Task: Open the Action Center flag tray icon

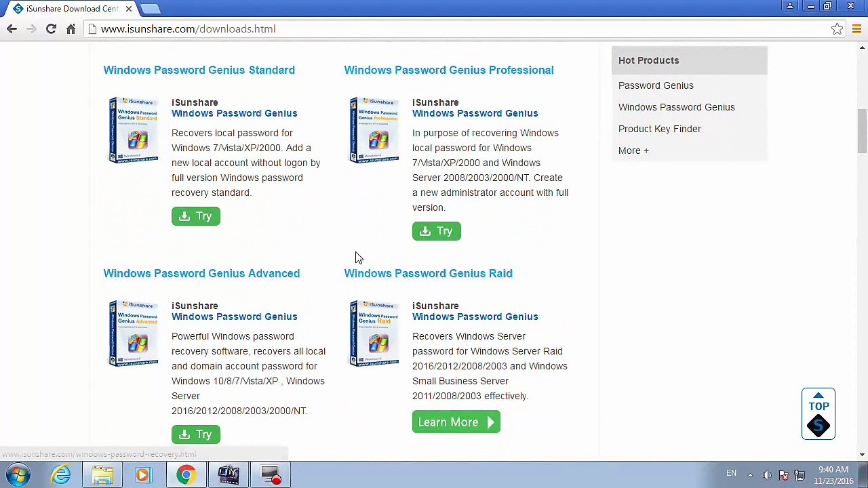Action: click(x=783, y=474)
